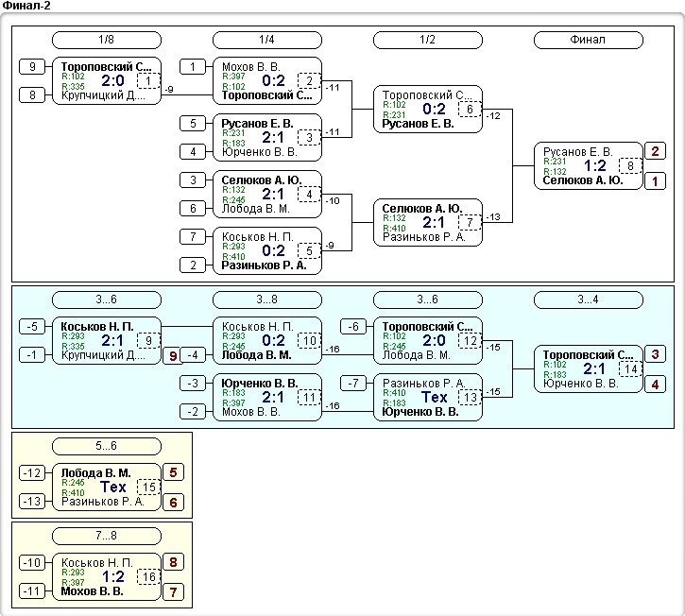Select dashed match number 11 box
Image resolution: width=685 pixels, height=616 pixels.
click(x=309, y=398)
